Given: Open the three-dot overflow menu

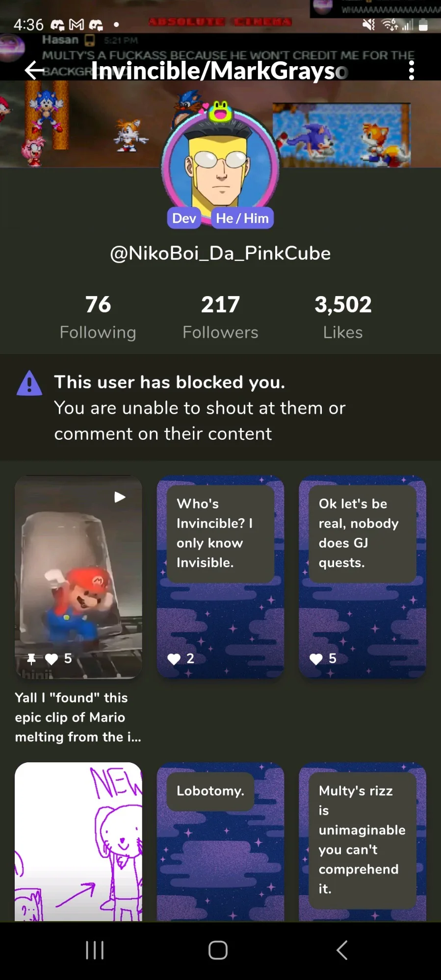Looking at the screenshot, I should pos(411,71).
